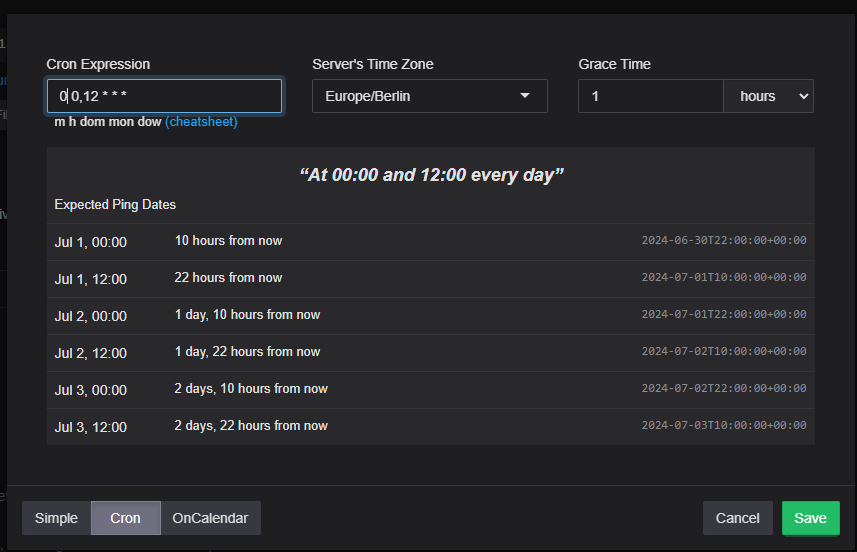Click the Cron Expression input field

(165, 96)
